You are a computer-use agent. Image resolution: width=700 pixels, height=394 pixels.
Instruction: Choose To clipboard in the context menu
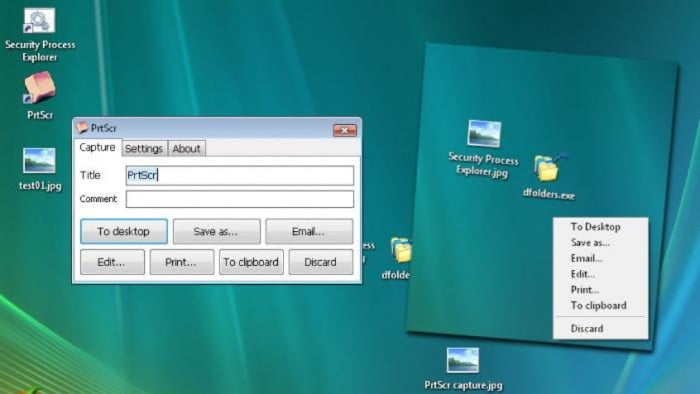tap(600, 305)
